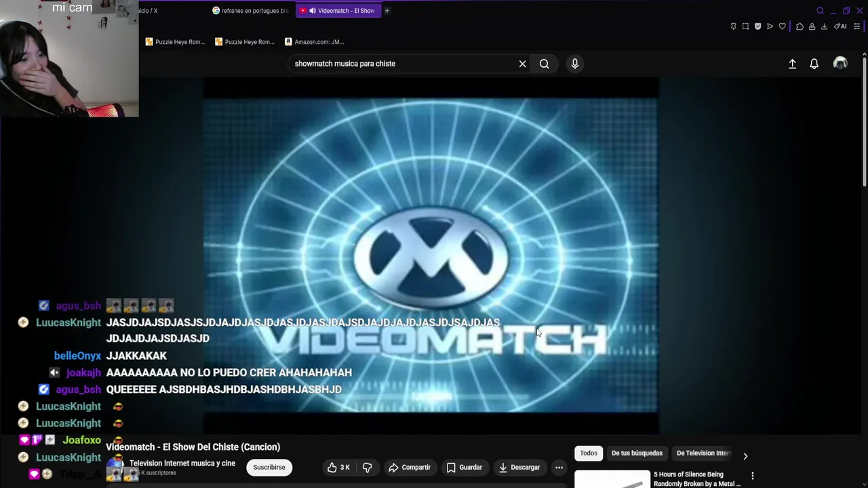Open browser easy setup sliders menu

(856, 26)
